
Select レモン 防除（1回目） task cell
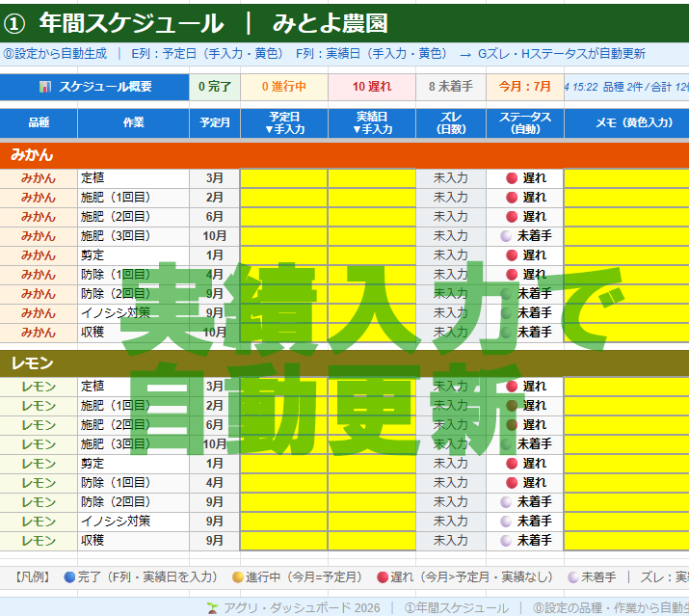click(134, 483)
